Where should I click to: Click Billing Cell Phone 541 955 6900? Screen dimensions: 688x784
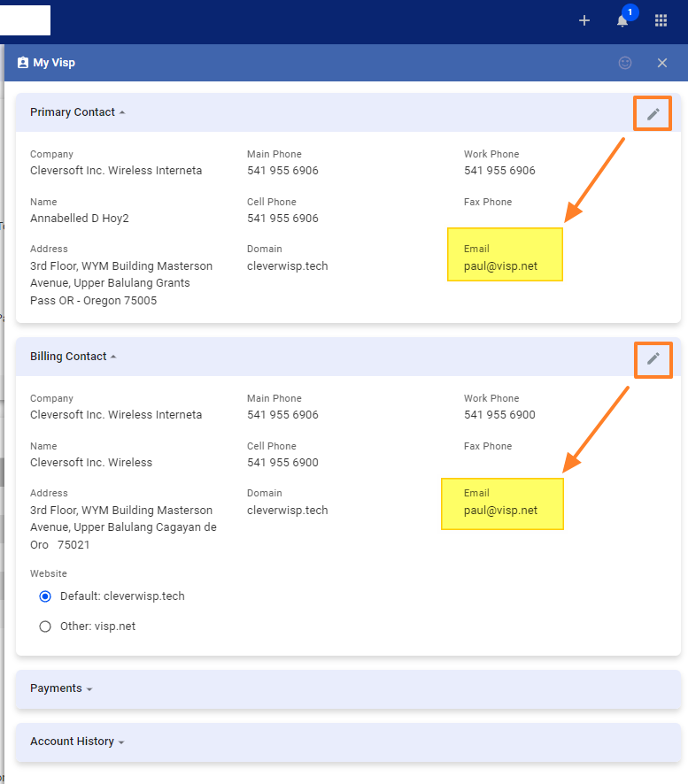[282, 463]
